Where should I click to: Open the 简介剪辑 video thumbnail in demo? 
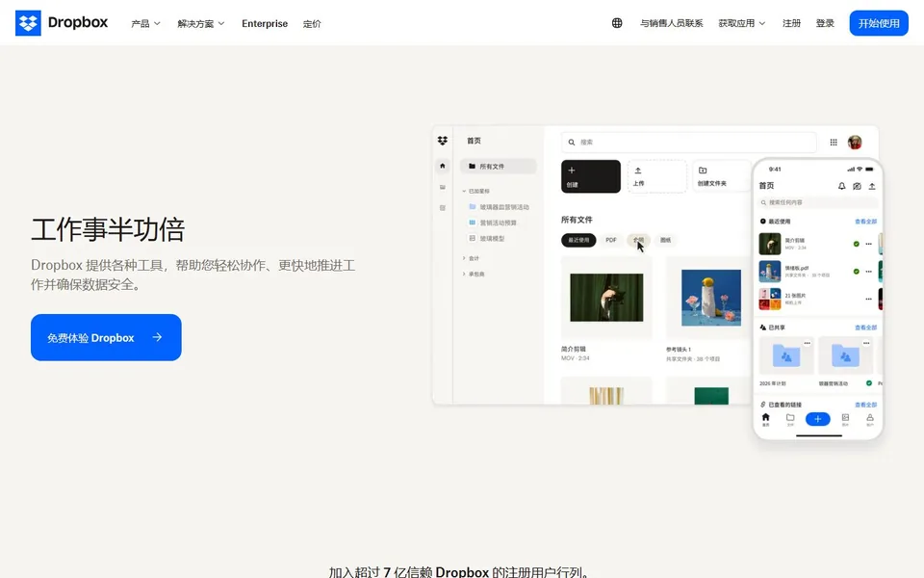pyautogui.click(x=606, y=298)
